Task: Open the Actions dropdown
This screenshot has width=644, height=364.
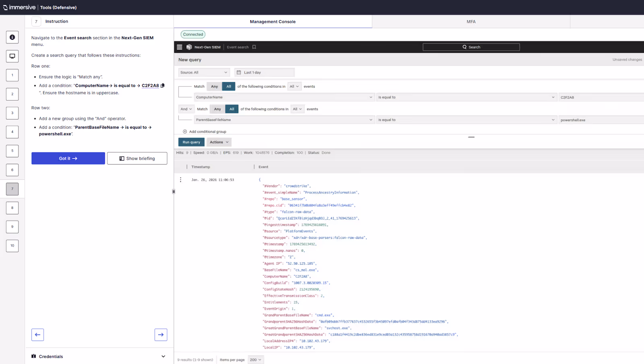Action: (219, 142)
